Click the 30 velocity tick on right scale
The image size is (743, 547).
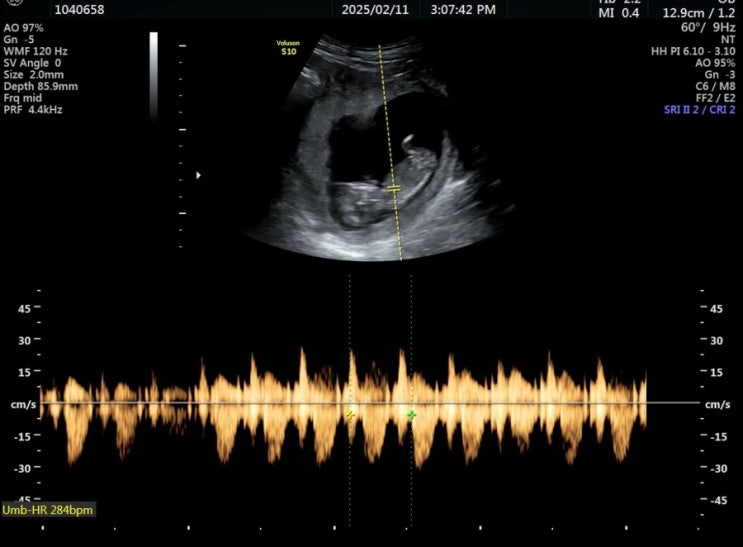pyautogui.click(x=716, y=340)
